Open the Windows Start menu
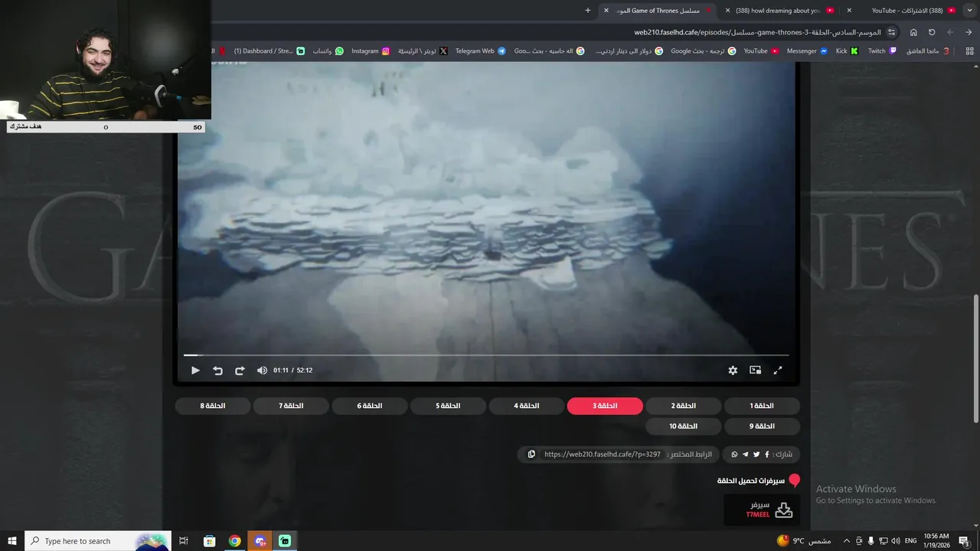980x551 pixels. point(12,541)
